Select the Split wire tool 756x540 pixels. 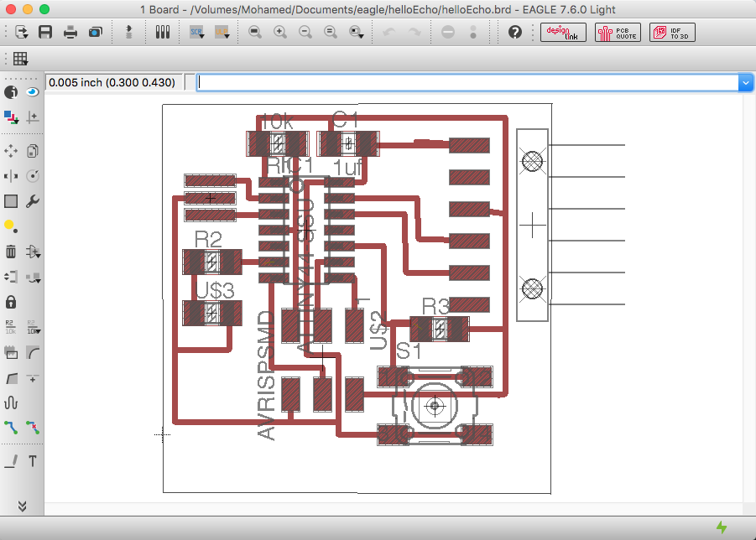[11, 378]
